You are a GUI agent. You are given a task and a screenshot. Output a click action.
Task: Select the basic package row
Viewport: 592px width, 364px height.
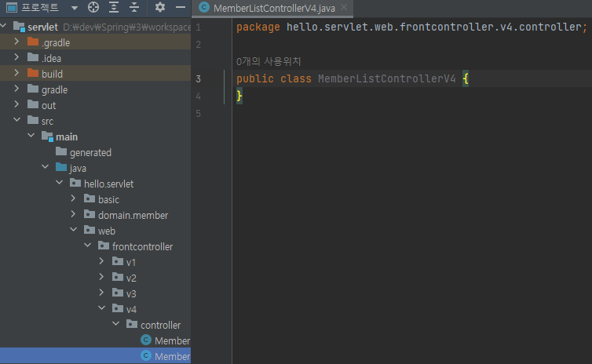pos(95,199)
